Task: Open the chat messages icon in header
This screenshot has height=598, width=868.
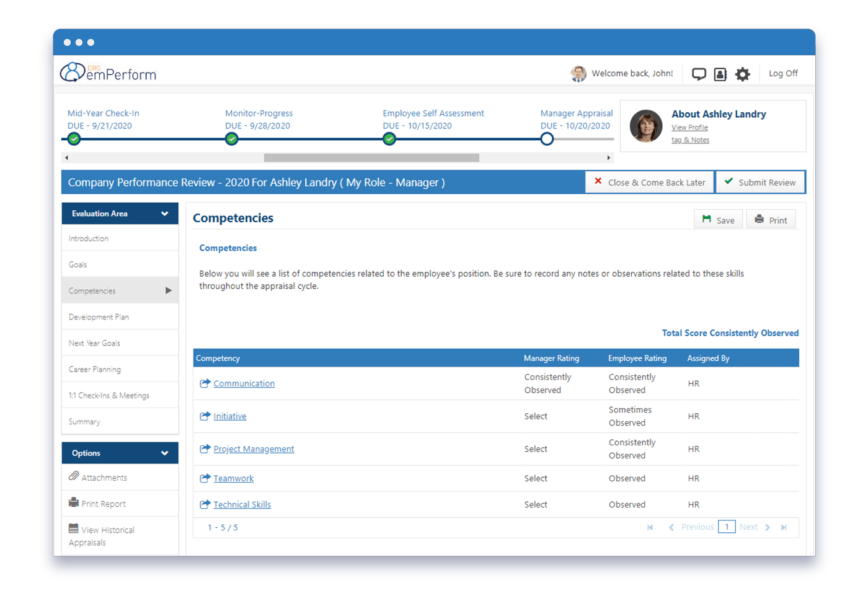Action: [699, 73]
